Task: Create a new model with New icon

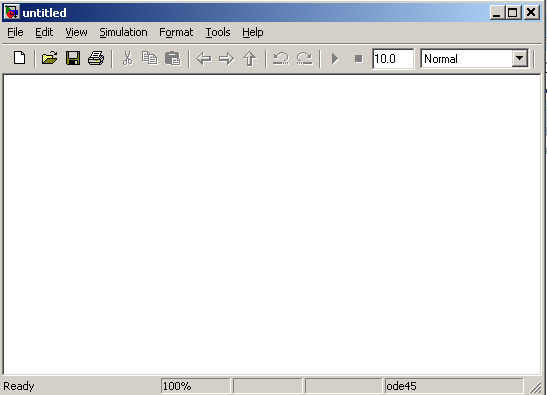Action: (x=20, y=58)
